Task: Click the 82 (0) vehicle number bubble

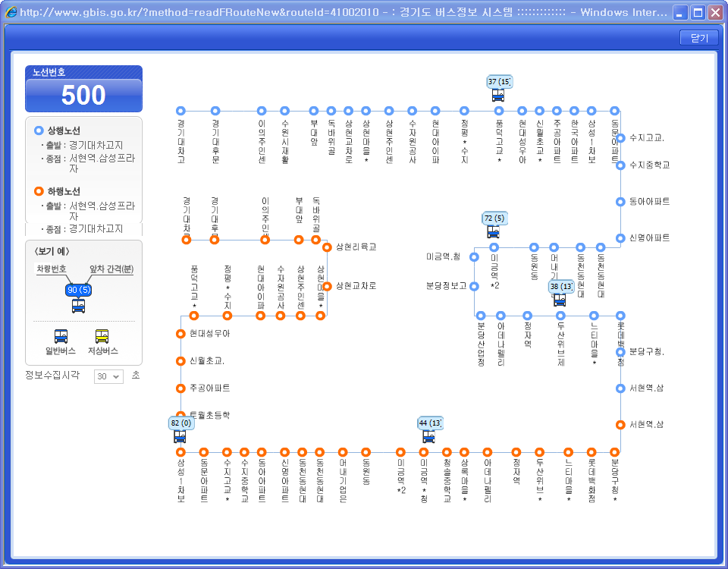Action: tap(181, 423)
